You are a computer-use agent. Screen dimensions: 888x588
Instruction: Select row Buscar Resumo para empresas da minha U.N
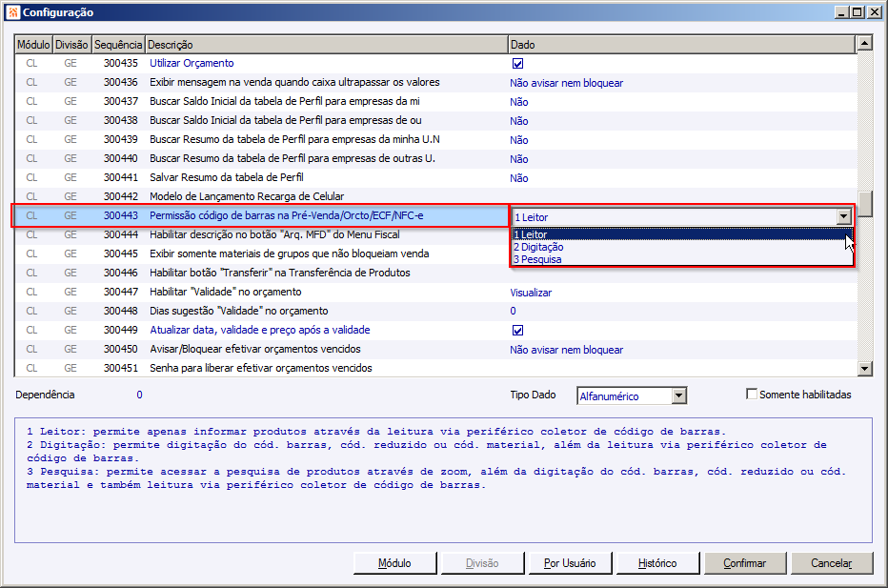click(434, 139)
